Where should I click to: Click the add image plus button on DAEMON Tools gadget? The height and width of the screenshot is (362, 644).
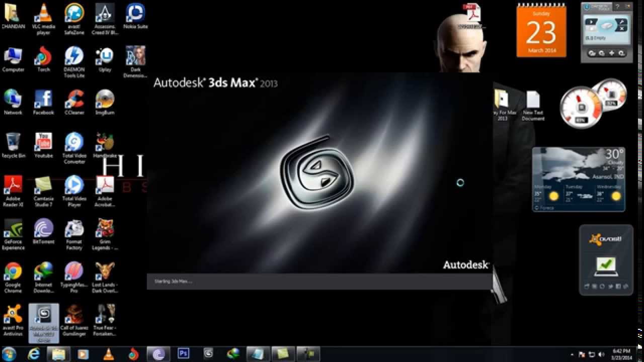click(x=612, y=53)
